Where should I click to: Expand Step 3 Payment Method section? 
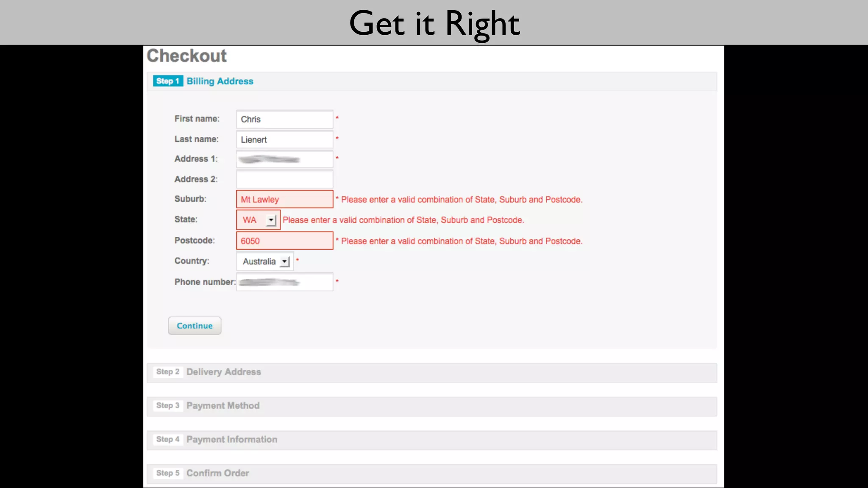click(x=223, y=406)
